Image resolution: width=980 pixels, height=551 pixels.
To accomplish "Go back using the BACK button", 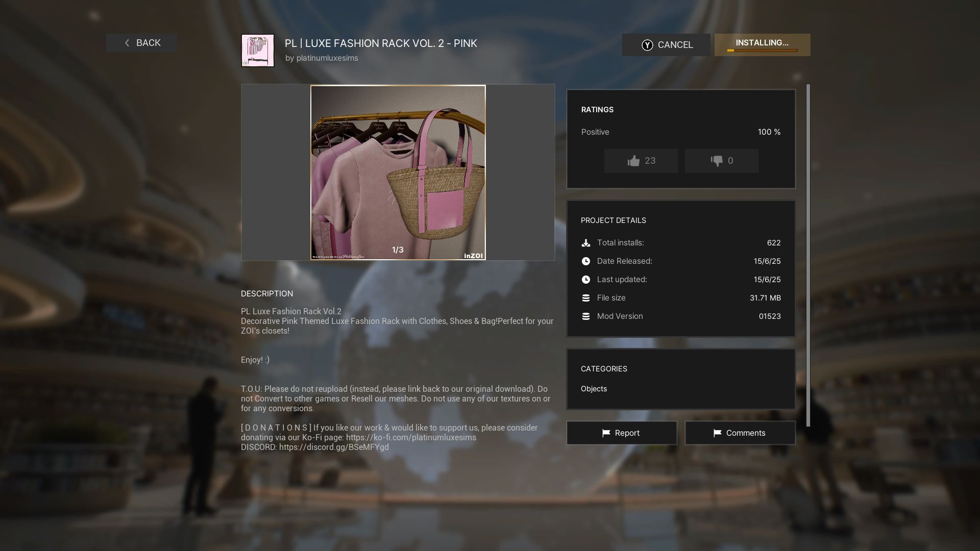I will coord(141,43).
